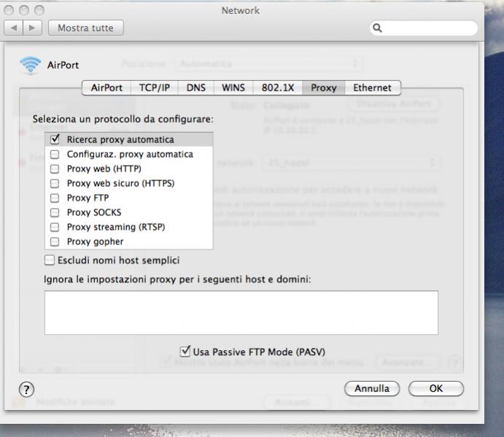Select the Proxy streaming (RTSP) row label
This screenshot has height=437, width=504.
tap(116, 227)
